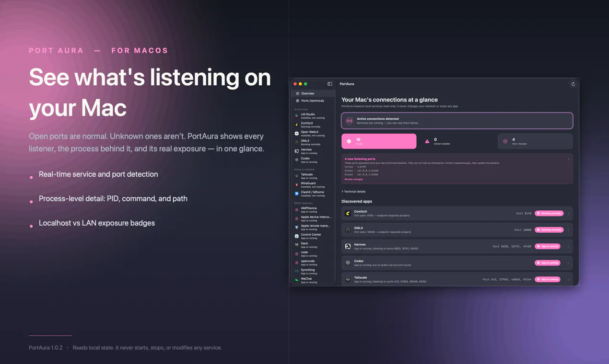Screen dimensions: 609x364
Task: Click the 'Port 8190' text
Action: tap(524, 213)
